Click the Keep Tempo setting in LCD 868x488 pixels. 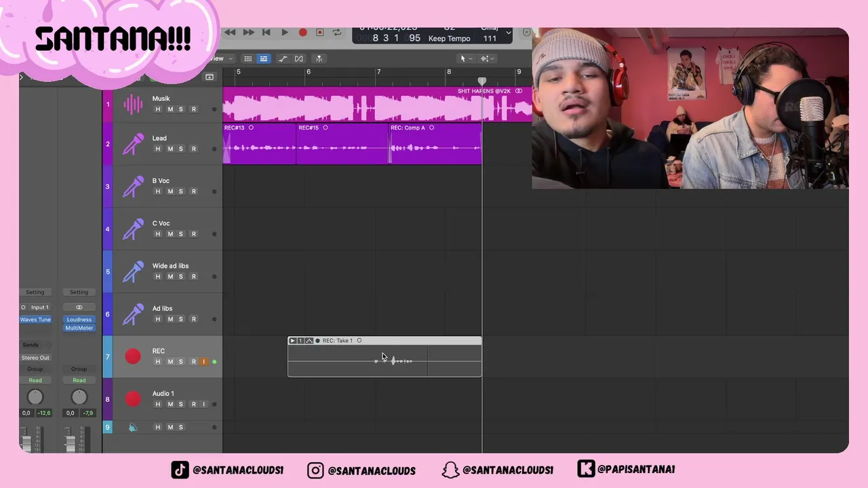pyautogui.click(x=450, y=39)
